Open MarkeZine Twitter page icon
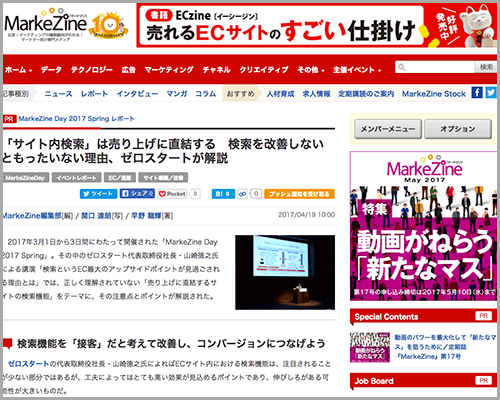This screenshot has height=400, width=500. 491,92
